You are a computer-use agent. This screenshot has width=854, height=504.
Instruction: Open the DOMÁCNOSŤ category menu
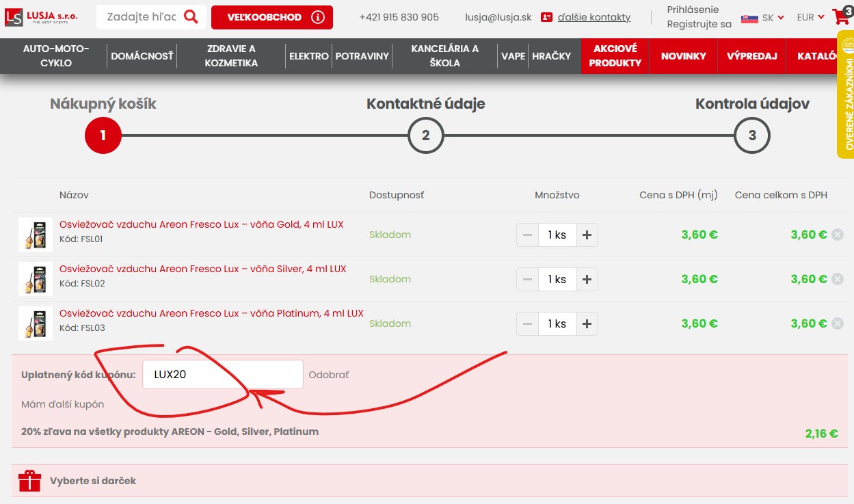(x=142, y=56)
